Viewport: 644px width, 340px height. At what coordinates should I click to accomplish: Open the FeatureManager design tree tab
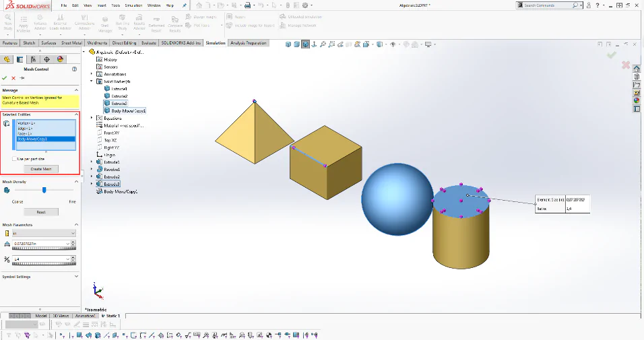(7, 59)
